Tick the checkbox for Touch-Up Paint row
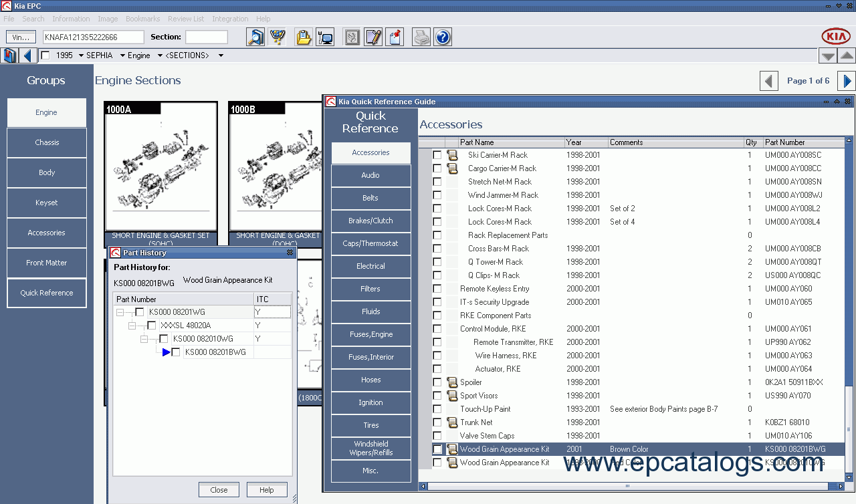 pos(437,409)
